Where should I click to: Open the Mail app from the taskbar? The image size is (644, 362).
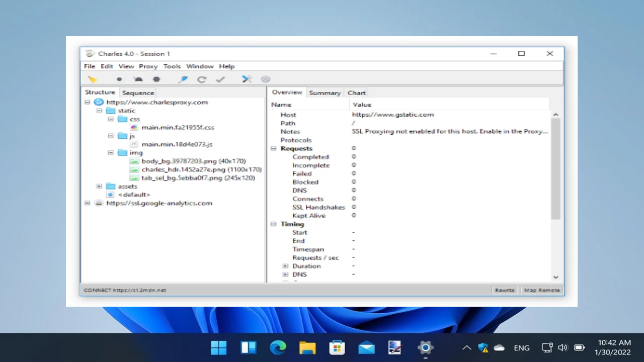(x=366, y=347)
